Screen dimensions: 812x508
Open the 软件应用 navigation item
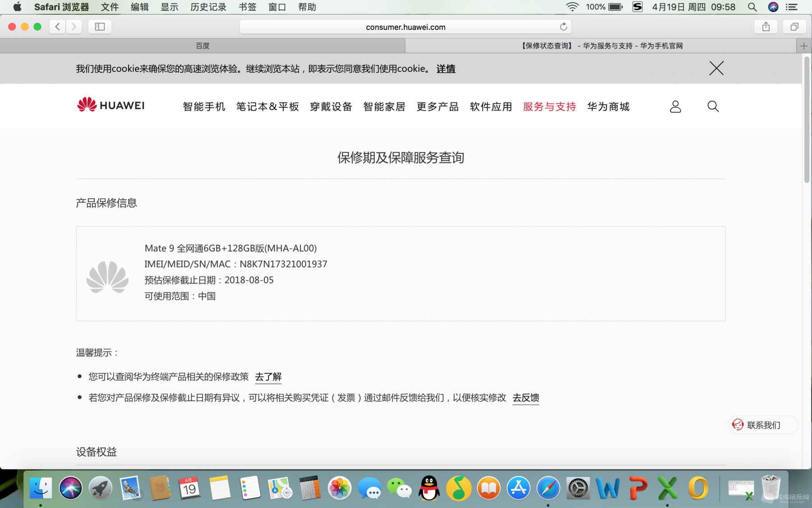coord(491,107)
